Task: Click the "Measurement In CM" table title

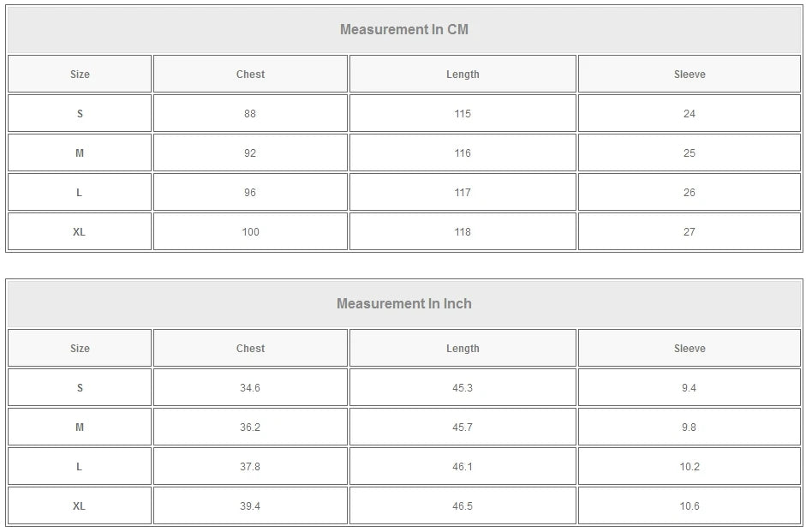Action: pyautogui.click(x=403, y=30)
